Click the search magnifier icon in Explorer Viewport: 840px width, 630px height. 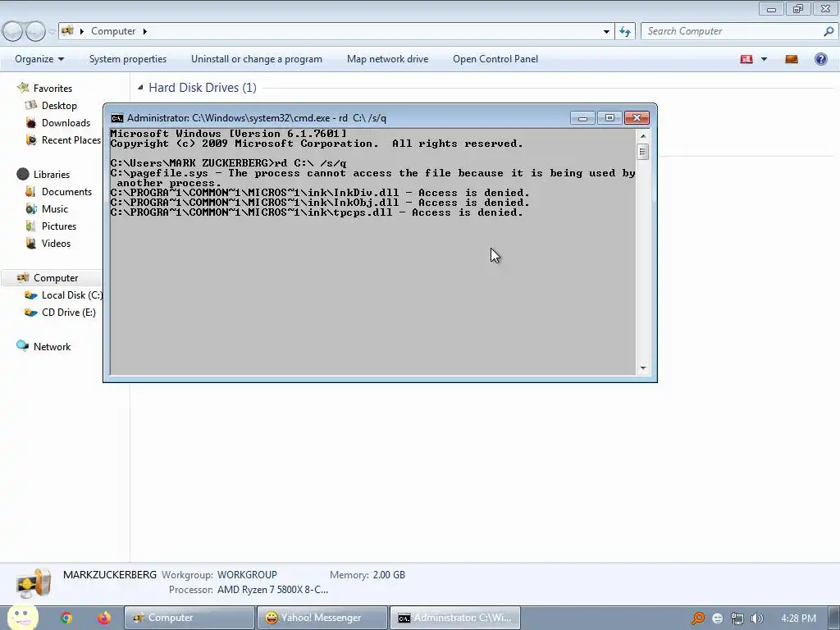[829, 31]
